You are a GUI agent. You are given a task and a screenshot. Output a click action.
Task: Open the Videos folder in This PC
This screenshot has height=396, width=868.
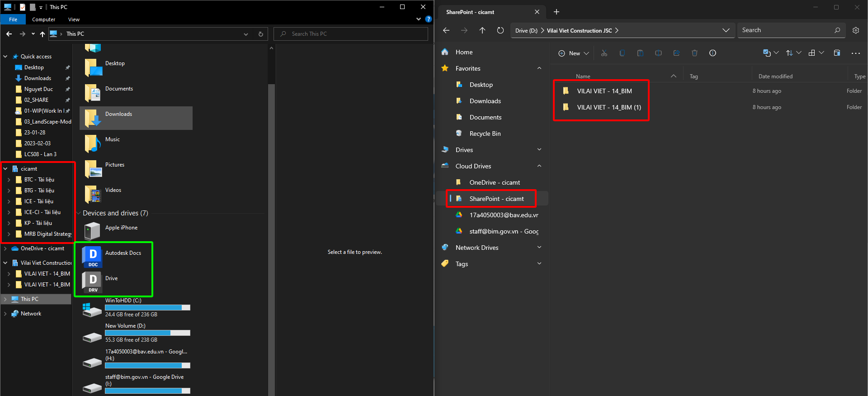[x=136, y=194]
